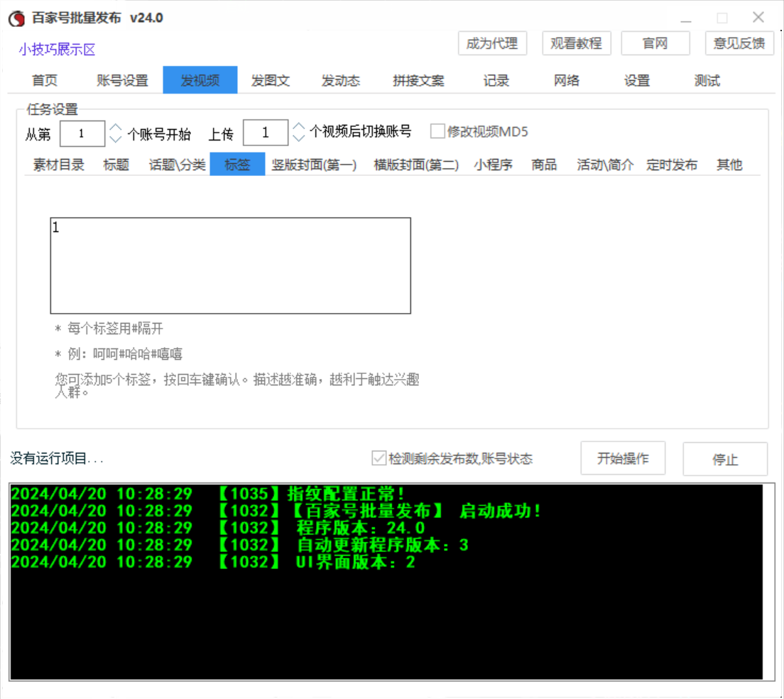Viewport: 784px width, 699px height.
Task: Enable the 修改视频MD5 checkbox
Action: pos(437,131)
